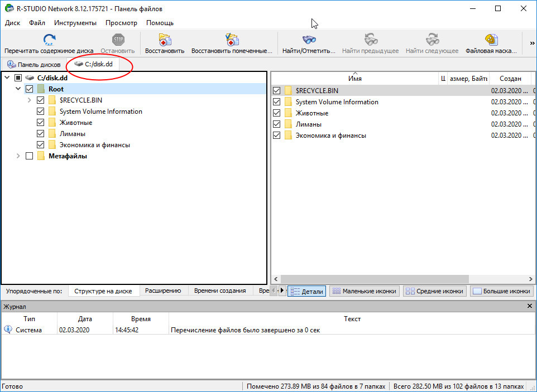Open the Помощь menu

point(160,23)
